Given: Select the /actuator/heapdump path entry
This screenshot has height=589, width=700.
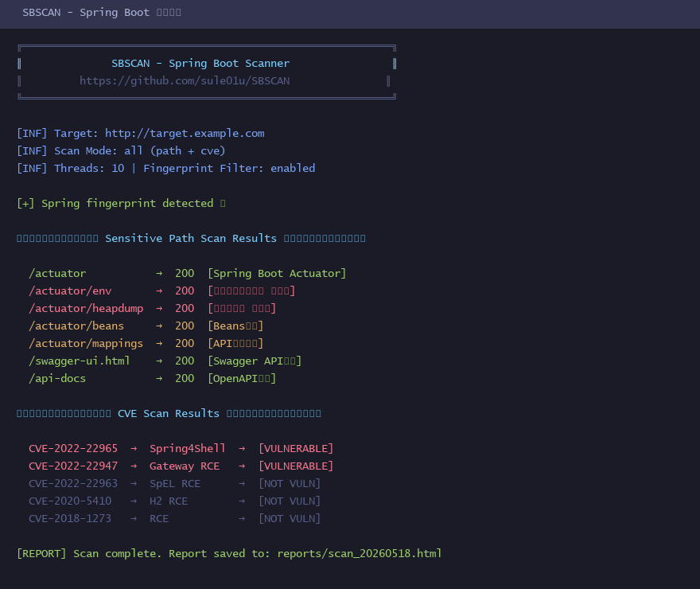Looking at the screenshot, I should click(x=86, y=309).
